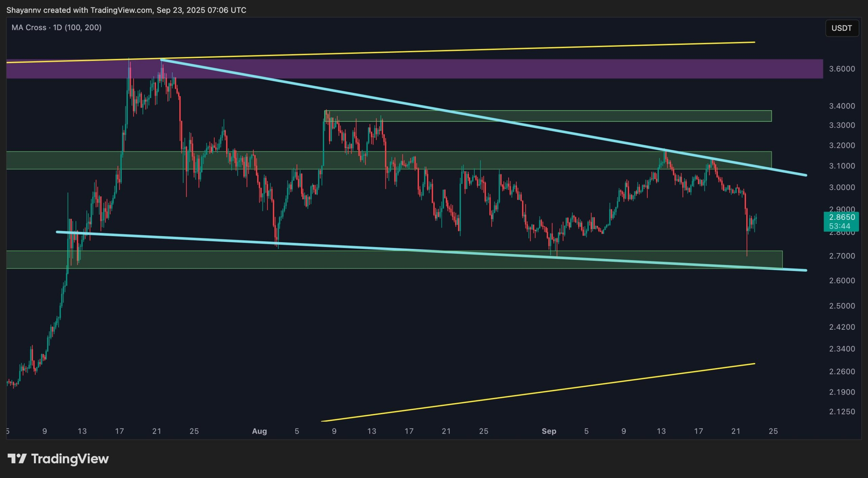868x478 pixels.
Task: Select the MA Cross indicator label
Action: [x=56, y=27]
